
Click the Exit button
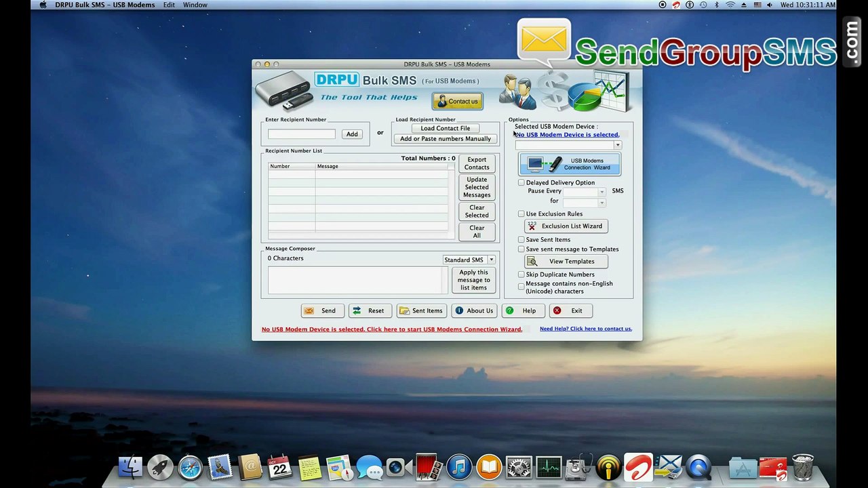tap(570, 310)
